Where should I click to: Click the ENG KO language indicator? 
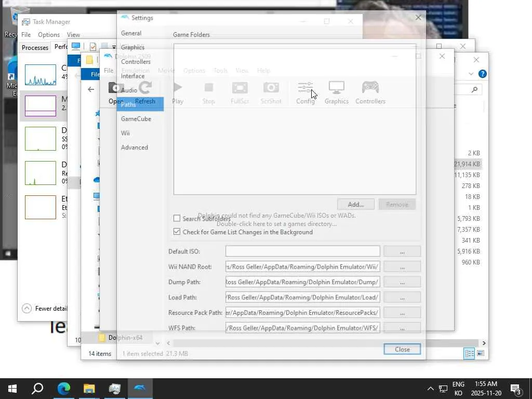(458, 389)
